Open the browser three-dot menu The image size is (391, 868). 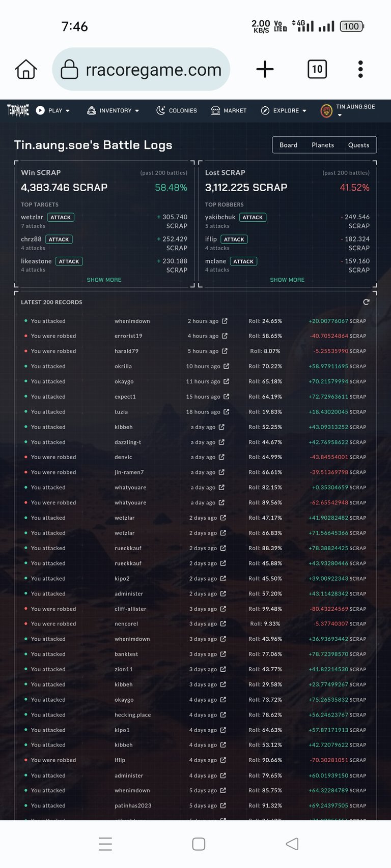click(360, 69)
